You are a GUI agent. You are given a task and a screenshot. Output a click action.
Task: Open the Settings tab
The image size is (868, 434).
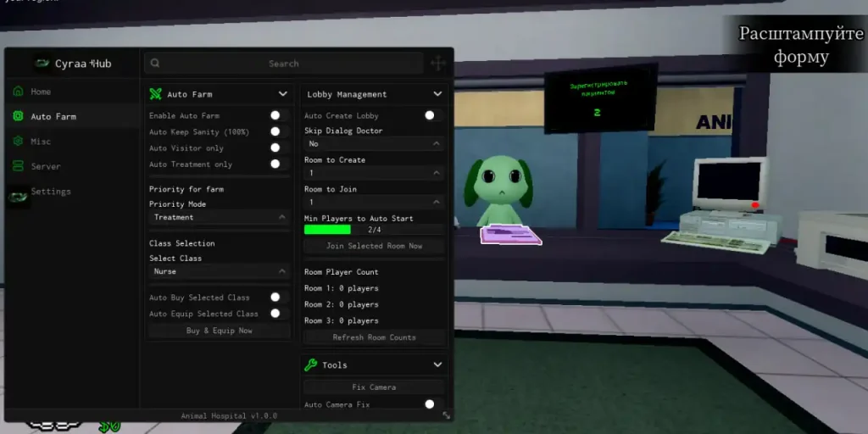(72, 192)
